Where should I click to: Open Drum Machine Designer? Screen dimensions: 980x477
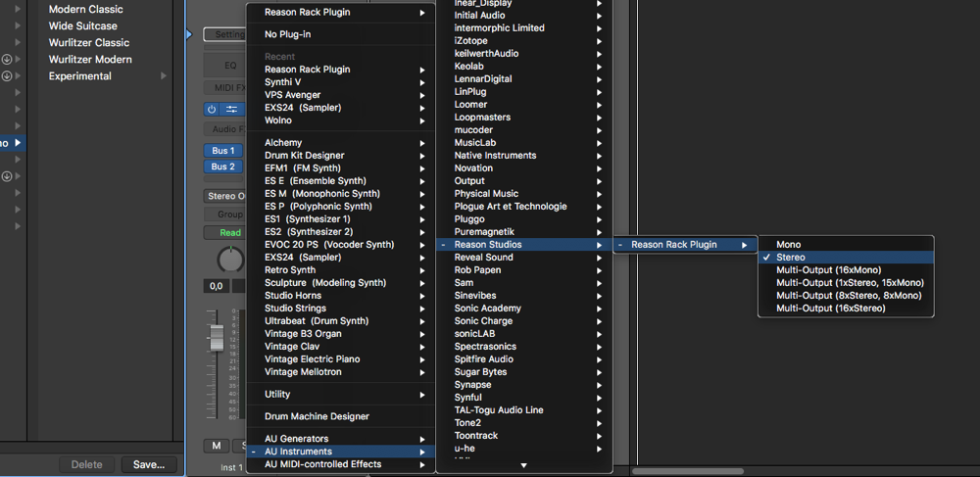[x=341, y=416]
